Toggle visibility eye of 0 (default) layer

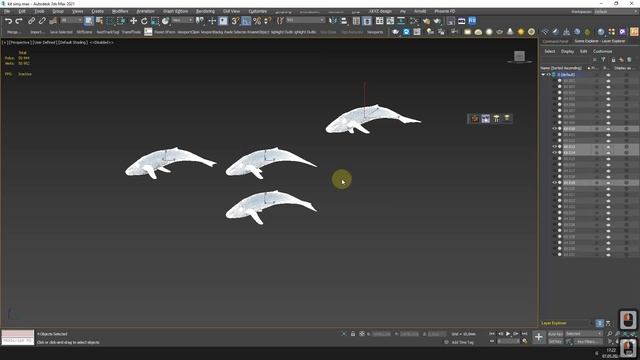click(549, 75)
